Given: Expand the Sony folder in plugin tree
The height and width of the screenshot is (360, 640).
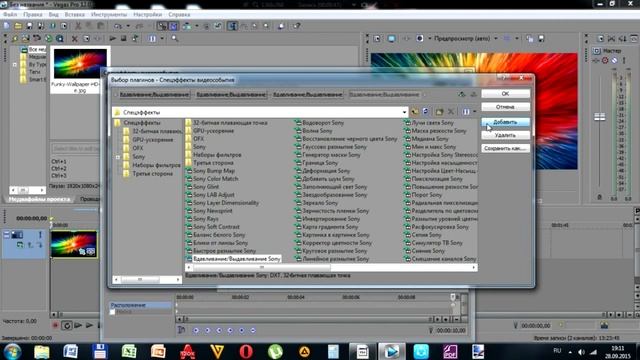Looking at the screenshot, I should [x=118, y=157].
